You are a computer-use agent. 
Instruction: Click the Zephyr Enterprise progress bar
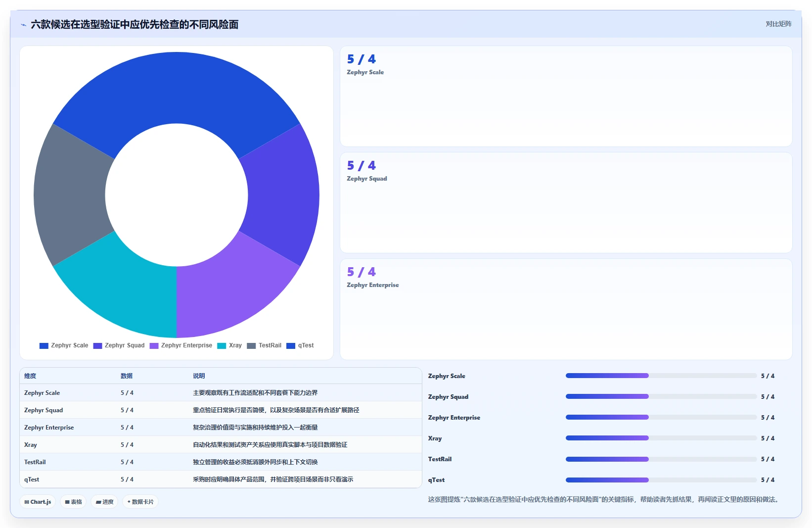(x=661, y=418)
